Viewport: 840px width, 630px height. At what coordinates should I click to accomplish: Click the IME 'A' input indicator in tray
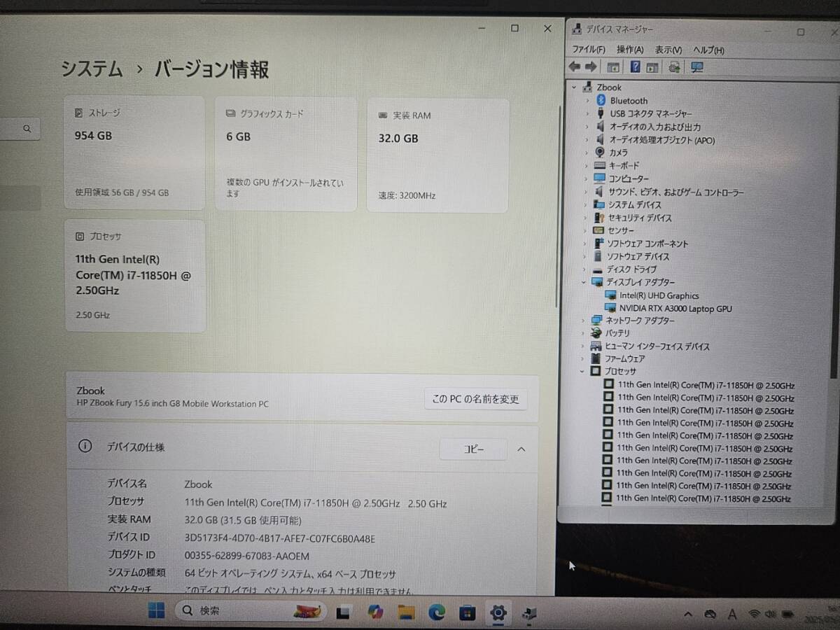(732, 615)
